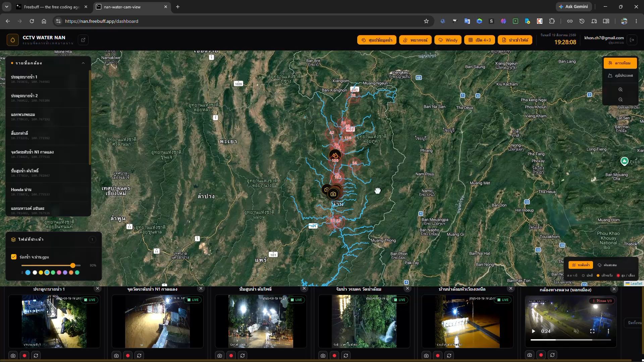
Task: Start recording the ปั๊มสูบน้ำ ต้นโพธิ์ camera feed
Action: pyautogui.click(x=231, y=355)
